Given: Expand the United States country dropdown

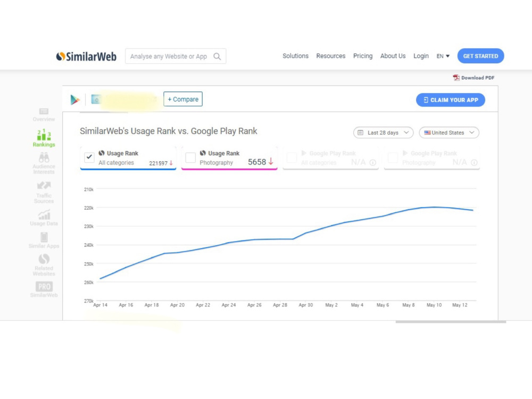Looking at the screenshot, I should pos(449,132).
